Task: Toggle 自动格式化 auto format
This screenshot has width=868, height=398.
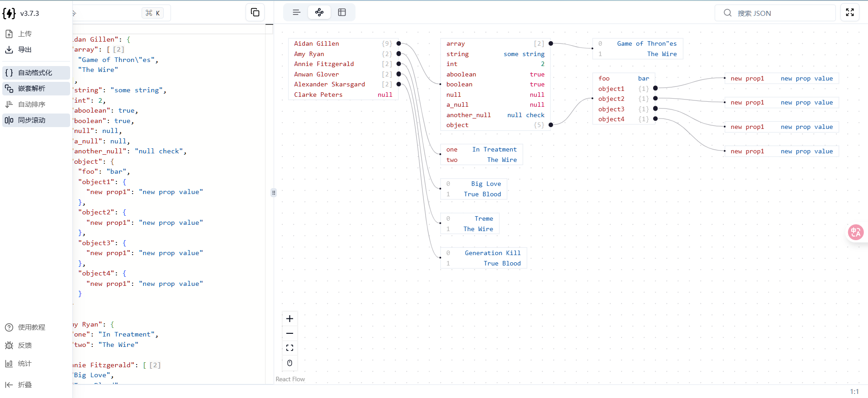Action: tap(36, 72)
